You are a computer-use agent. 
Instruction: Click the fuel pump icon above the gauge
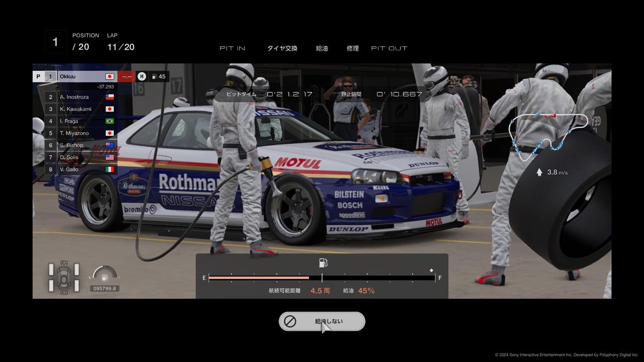pyautogui.click(x=323, y=262)
